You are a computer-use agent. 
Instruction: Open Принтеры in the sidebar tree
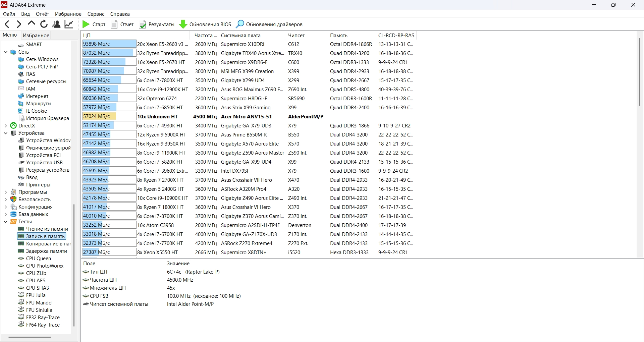[x=34, y=185]
